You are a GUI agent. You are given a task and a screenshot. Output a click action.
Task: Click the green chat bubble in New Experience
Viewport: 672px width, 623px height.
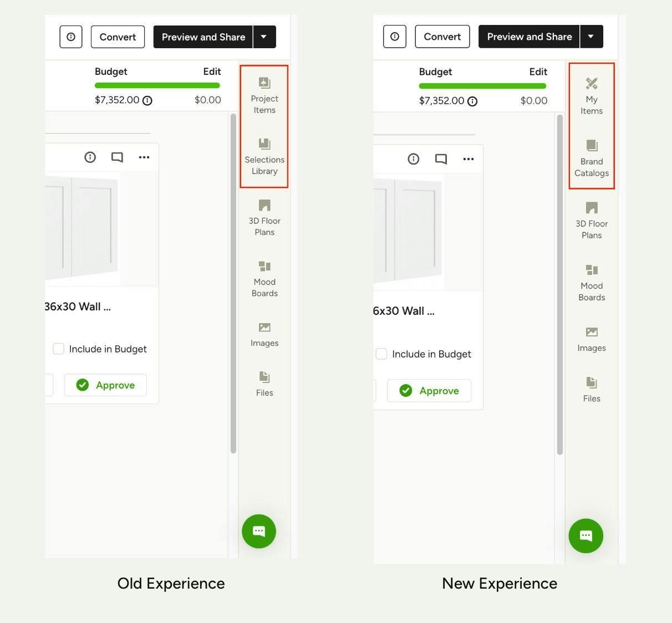tap(586, 535)
